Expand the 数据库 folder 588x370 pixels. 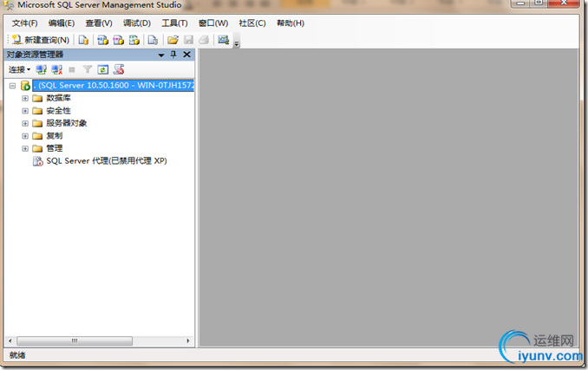coord(25,99)
